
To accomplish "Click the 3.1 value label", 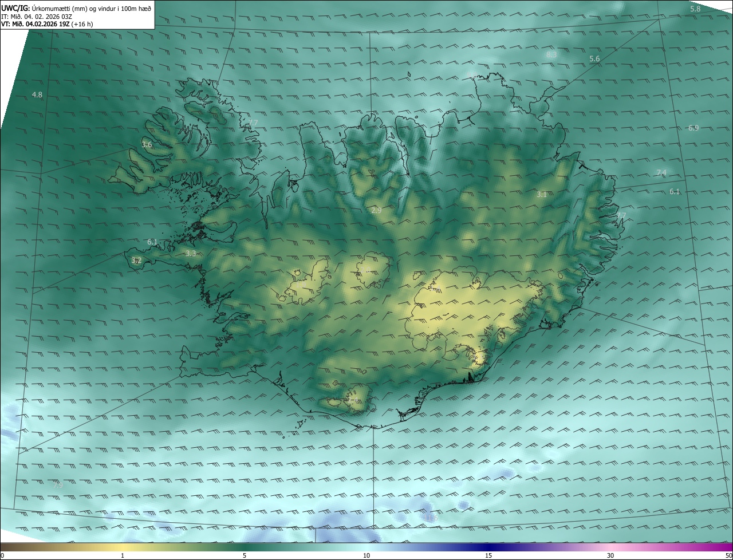I will click(x=541, y=195).
